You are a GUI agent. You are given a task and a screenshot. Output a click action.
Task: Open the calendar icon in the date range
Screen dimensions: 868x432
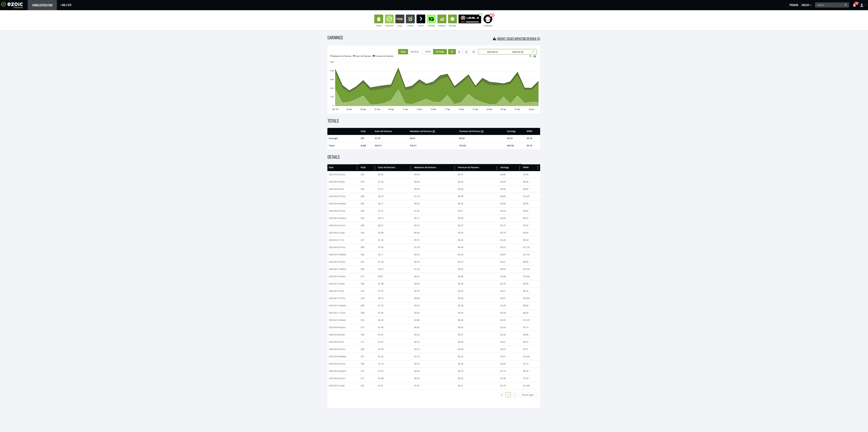pyautogui.click(x=533, y=52)
